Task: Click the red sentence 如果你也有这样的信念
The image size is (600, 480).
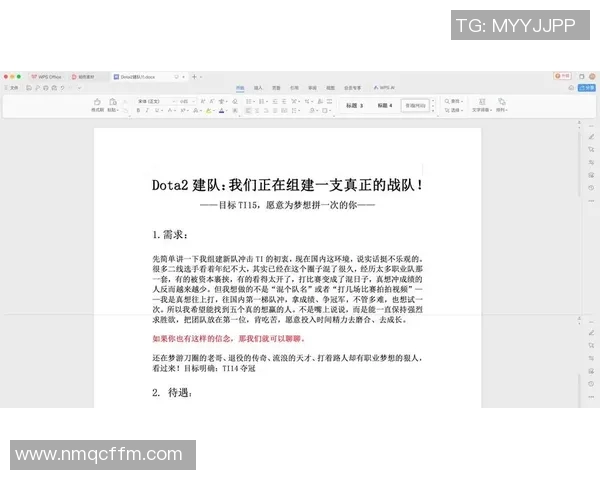Action: [228, 339]
